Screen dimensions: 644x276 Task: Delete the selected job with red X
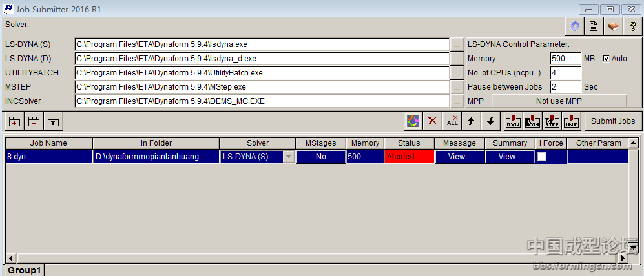[433, 121]
